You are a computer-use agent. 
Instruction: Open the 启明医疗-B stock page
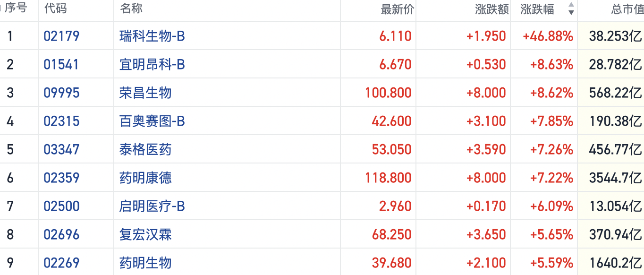pyautogui.click(x=152, y=206)
